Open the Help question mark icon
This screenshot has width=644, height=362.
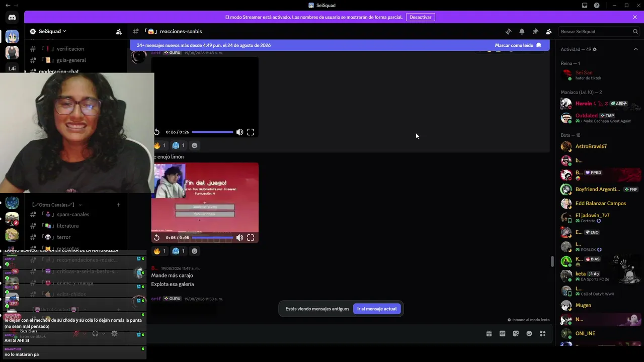pyautogui.click(x=597, y=6)
